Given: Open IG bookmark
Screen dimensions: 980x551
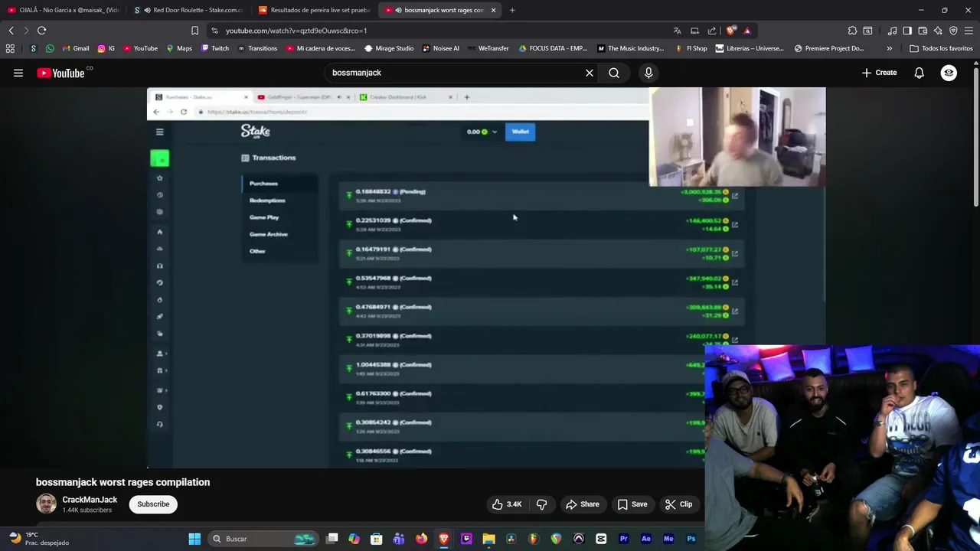Looking at the screenshot, I should 106,48.
